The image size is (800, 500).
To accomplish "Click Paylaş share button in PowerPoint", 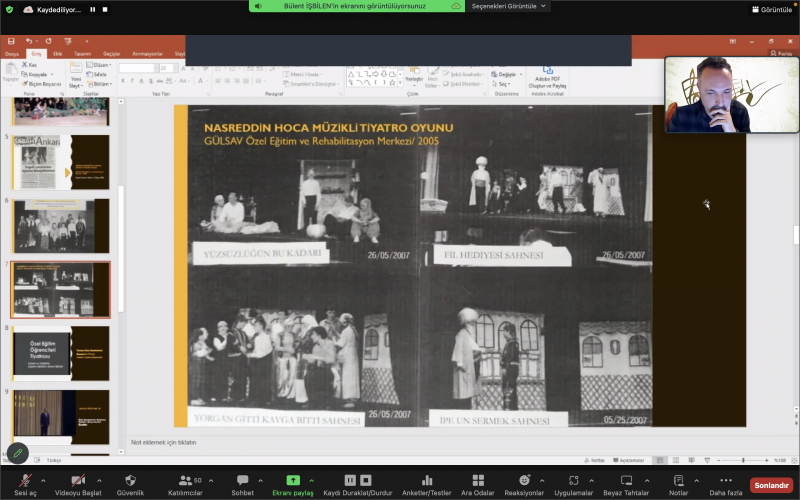I will (781, 53).
